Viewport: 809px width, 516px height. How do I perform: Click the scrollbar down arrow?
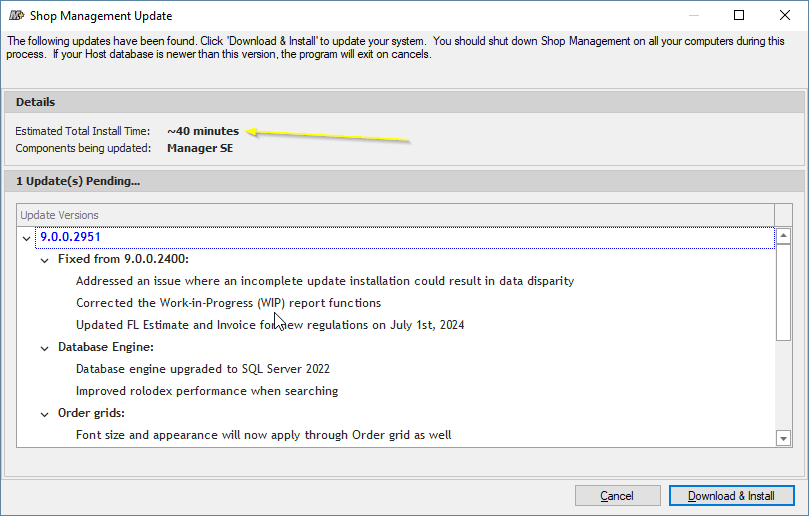tap(783, 439)
